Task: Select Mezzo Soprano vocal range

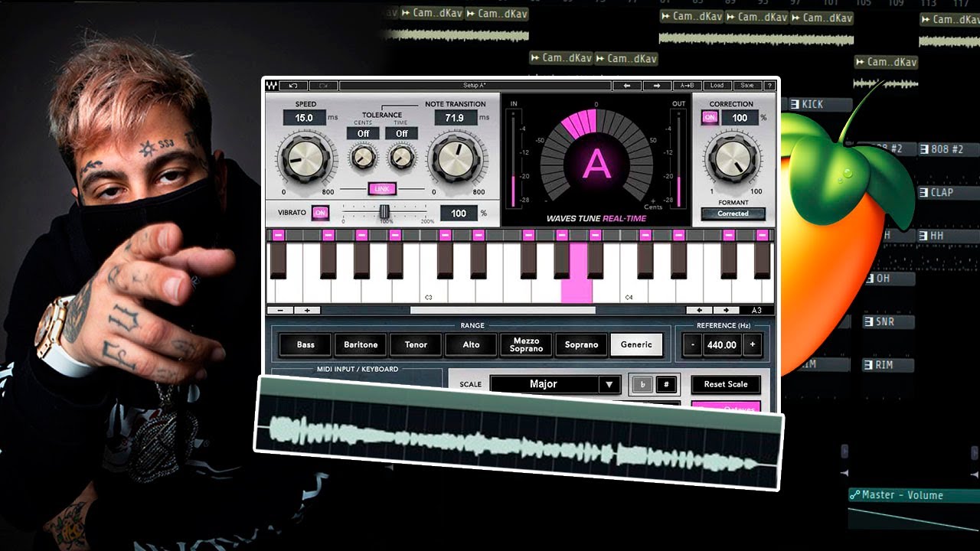Action: click(526, 345)
